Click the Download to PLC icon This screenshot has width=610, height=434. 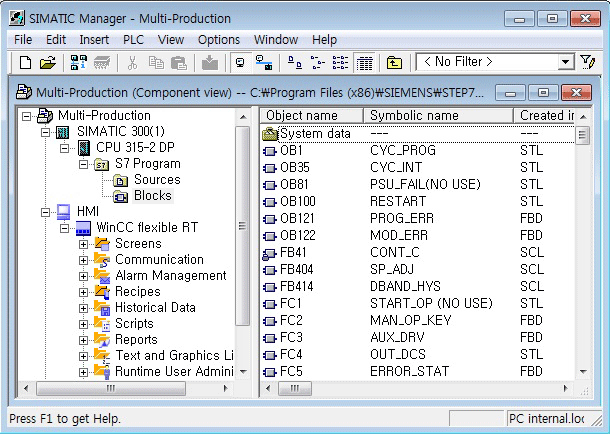pos(210,62)
